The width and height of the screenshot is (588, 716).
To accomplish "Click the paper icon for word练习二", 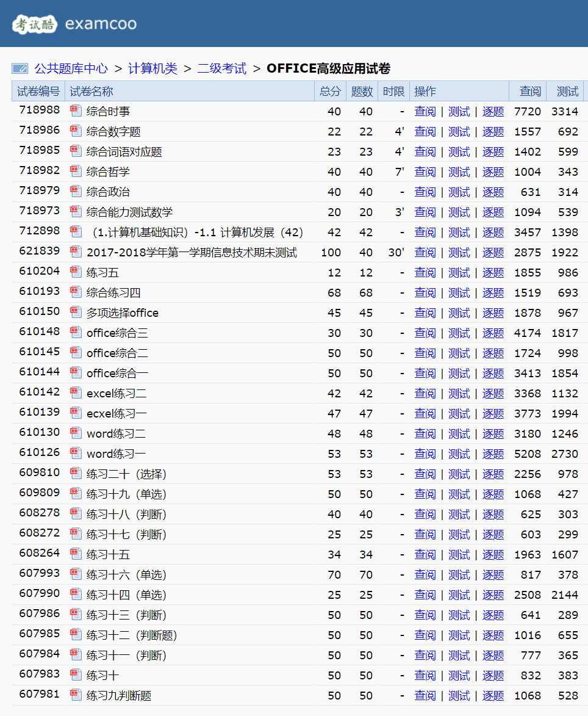I will (x=76, y=433).
